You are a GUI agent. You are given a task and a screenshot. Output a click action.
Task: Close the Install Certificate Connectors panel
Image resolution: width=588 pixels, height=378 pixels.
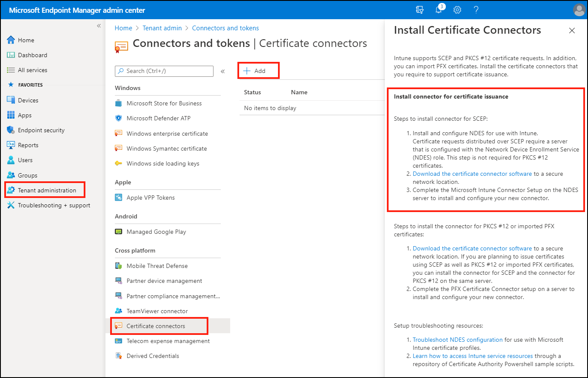(x=572, y=30)
